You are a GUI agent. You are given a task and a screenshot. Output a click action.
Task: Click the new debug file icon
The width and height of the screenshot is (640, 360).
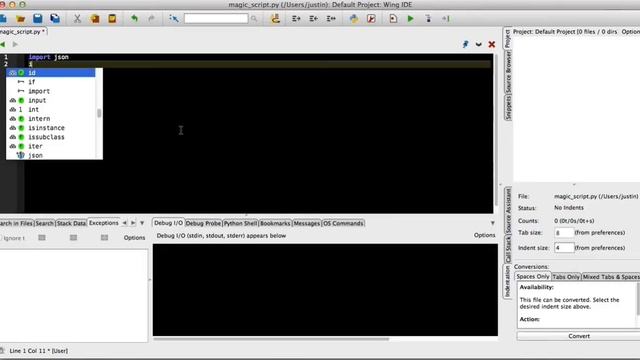click(393, 19)
